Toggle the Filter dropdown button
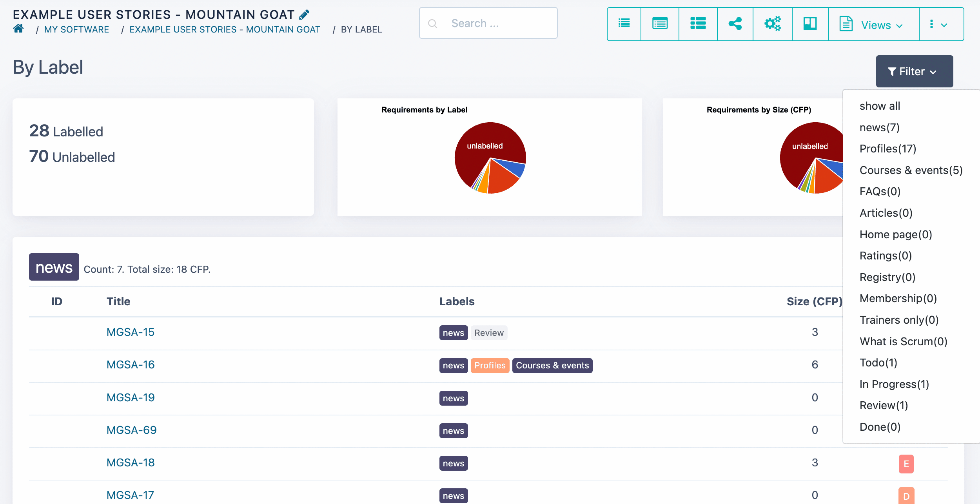This screenshot has width=980, height=504. pos(915,71)
